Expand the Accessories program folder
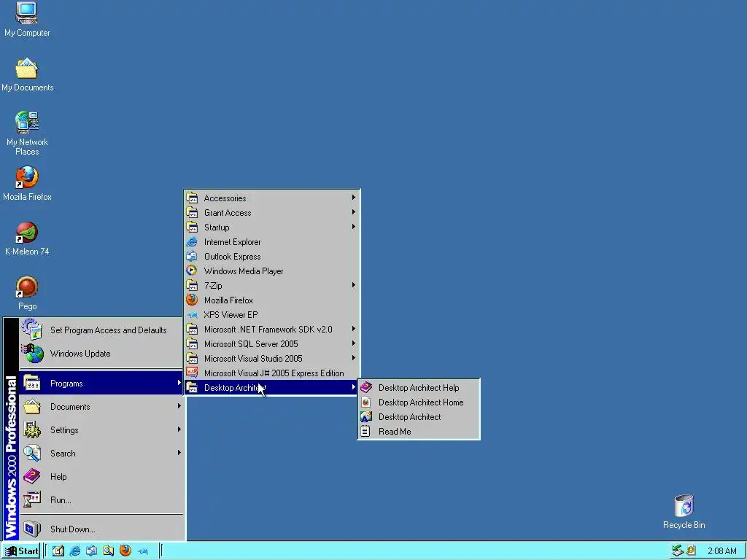747x560 pixels. point(271,198)
